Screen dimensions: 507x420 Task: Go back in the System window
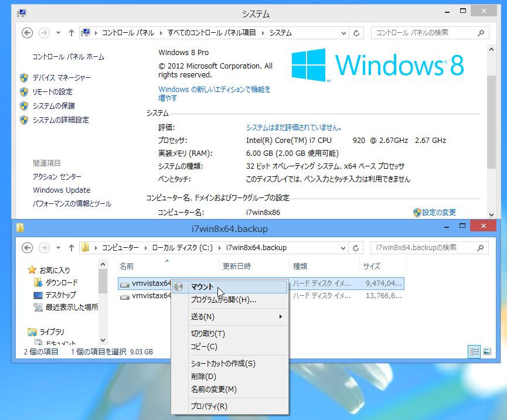(x=27, y=33)
